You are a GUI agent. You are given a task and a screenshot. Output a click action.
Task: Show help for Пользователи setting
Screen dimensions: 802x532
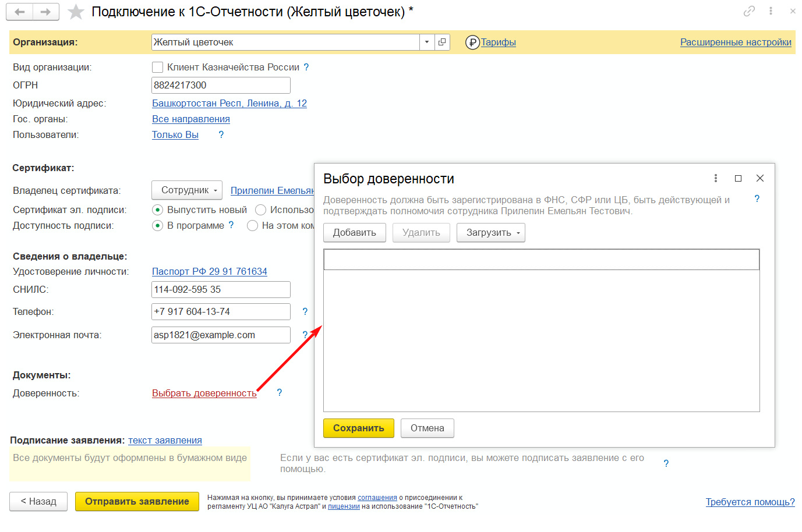pyautogui.click(x=221, y=134)
